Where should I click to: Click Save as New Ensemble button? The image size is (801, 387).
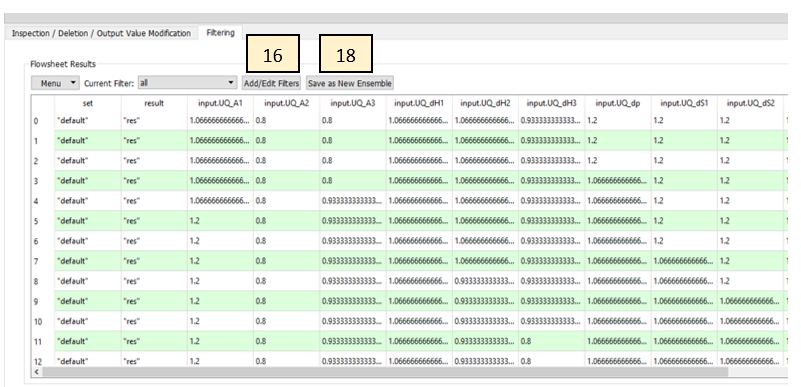point(349,83)
